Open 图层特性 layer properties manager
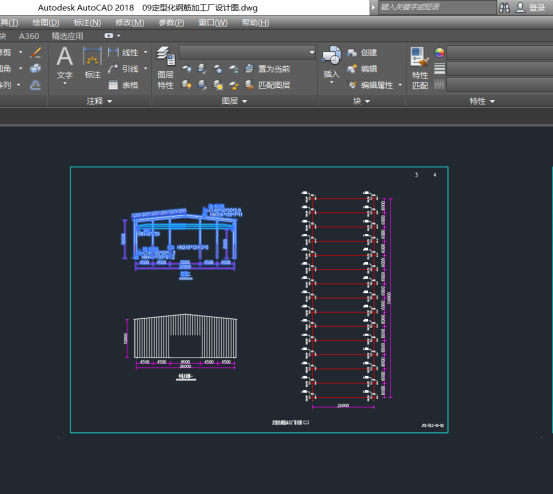Screen dimensions: 553x494 166,68
